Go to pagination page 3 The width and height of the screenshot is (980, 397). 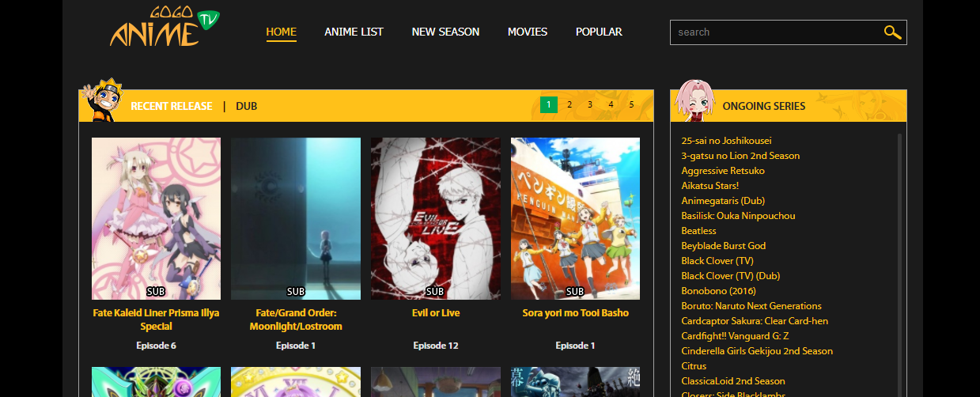(590, 104)
